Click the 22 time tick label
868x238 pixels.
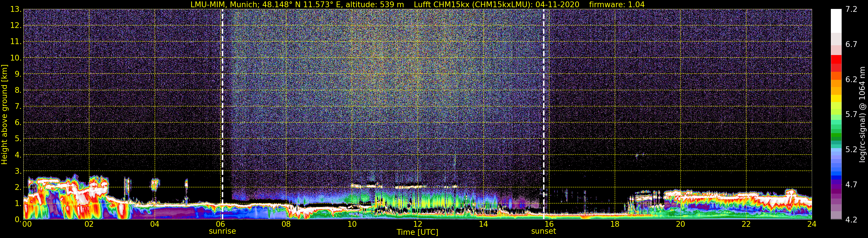coord(746,224)
